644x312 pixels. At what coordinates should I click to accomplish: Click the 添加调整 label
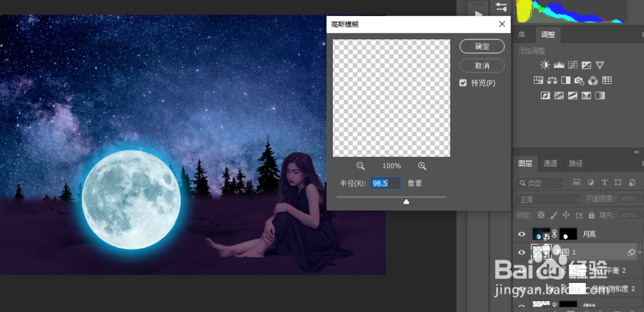[532, 51]
